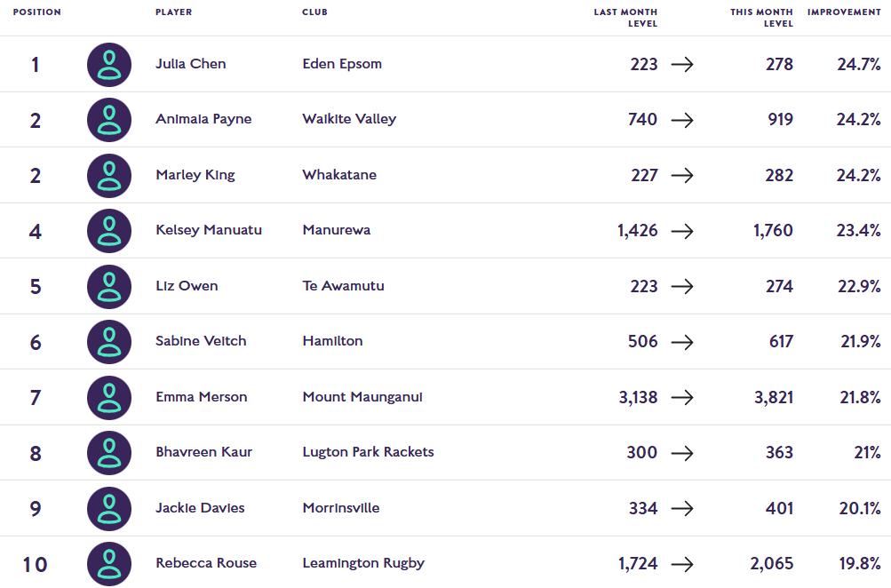
Task: Click the Waikite Valley club name
Action: coord(349,119)
